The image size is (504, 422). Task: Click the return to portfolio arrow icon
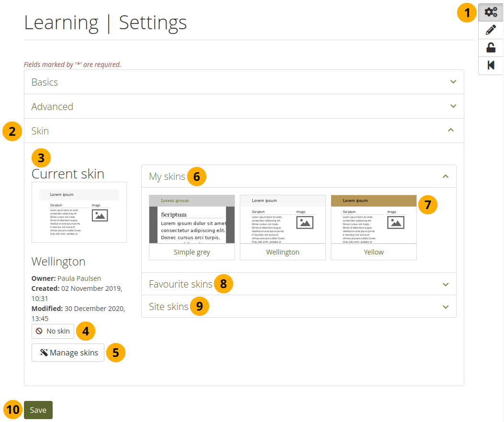click(x=491, y=65)
